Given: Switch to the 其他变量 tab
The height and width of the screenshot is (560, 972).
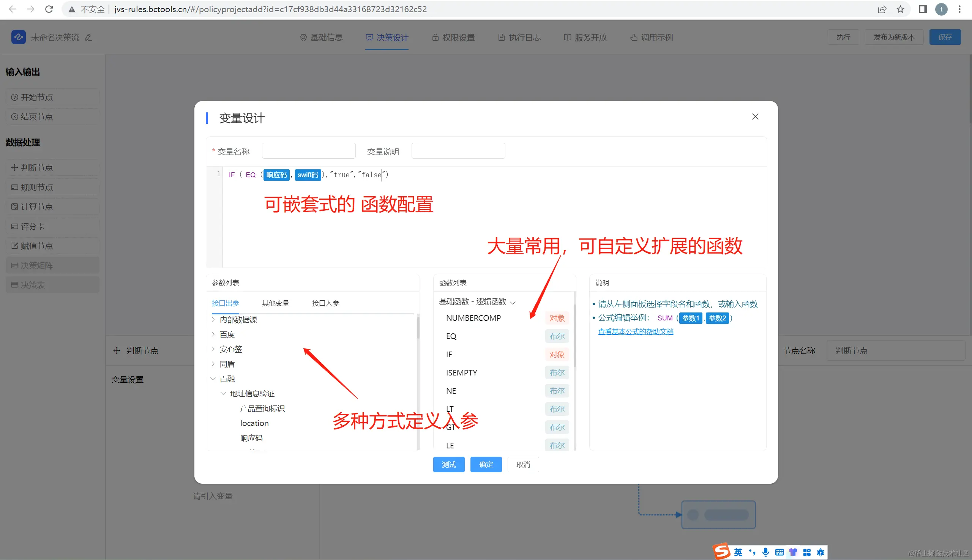Looking at the screenshot, I should (275, 303).
